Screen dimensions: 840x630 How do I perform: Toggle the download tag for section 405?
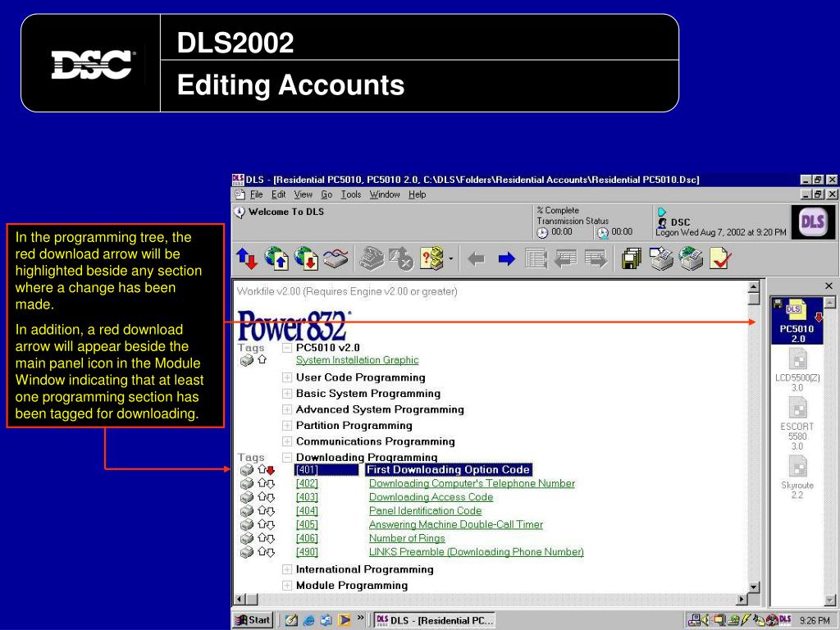[x=271, y=526]
